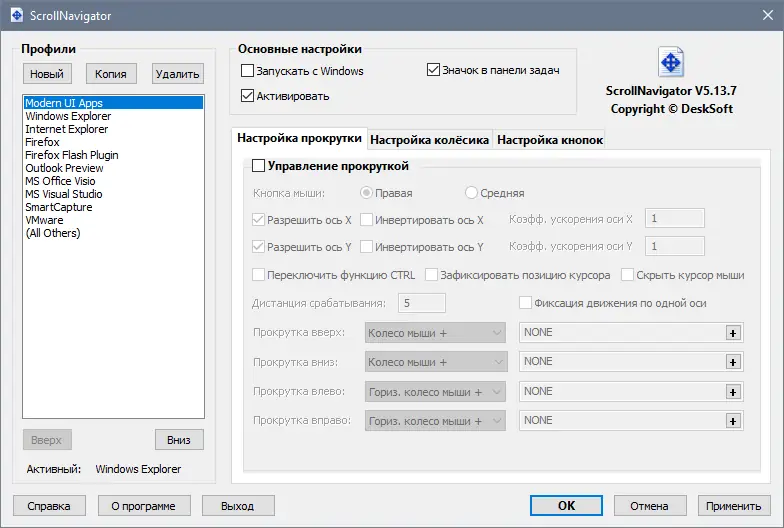Screen dimensions: 784x528
Task: Click the Выход button
Action: 238,506
